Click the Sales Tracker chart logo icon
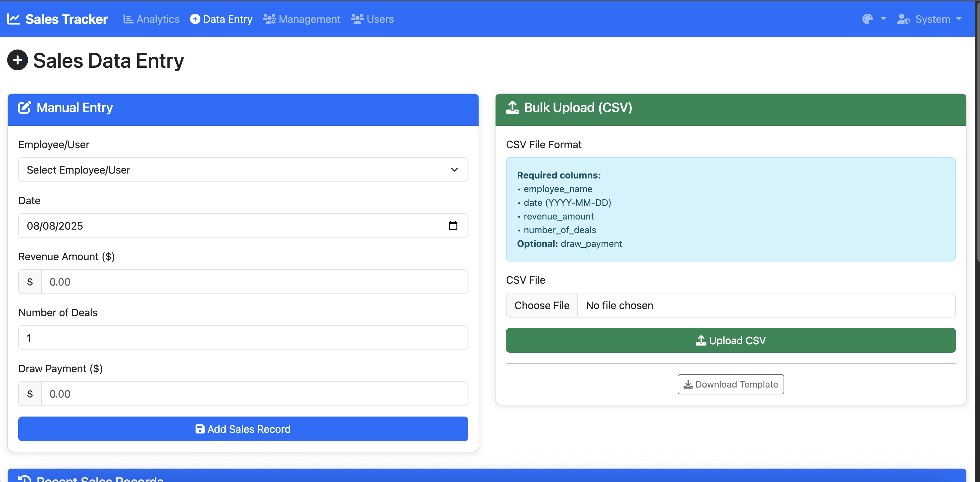The image size is (980, 482). 14,19
